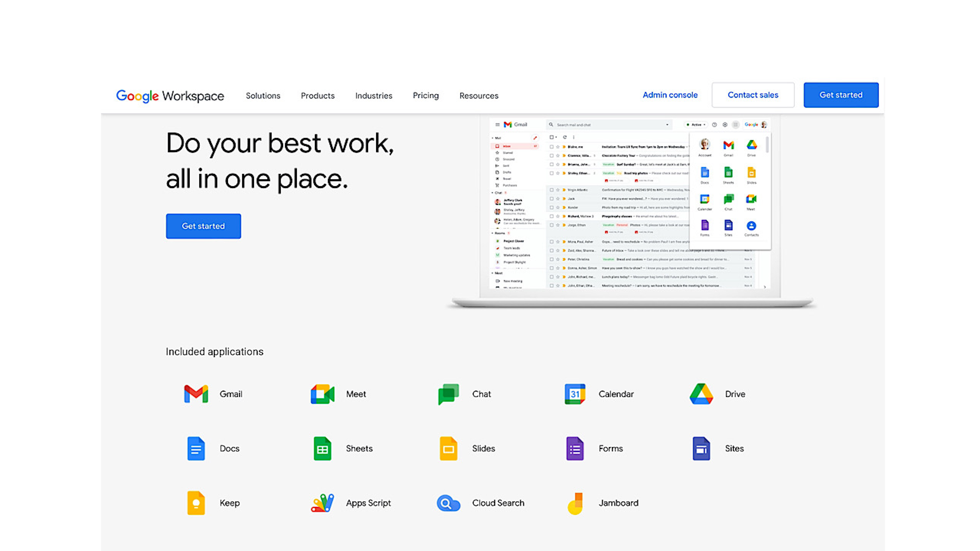Select Inbox in the Gmail sidebar
Image resolution: width=980 pixels, height=551 pixels.
coord(515,146)
